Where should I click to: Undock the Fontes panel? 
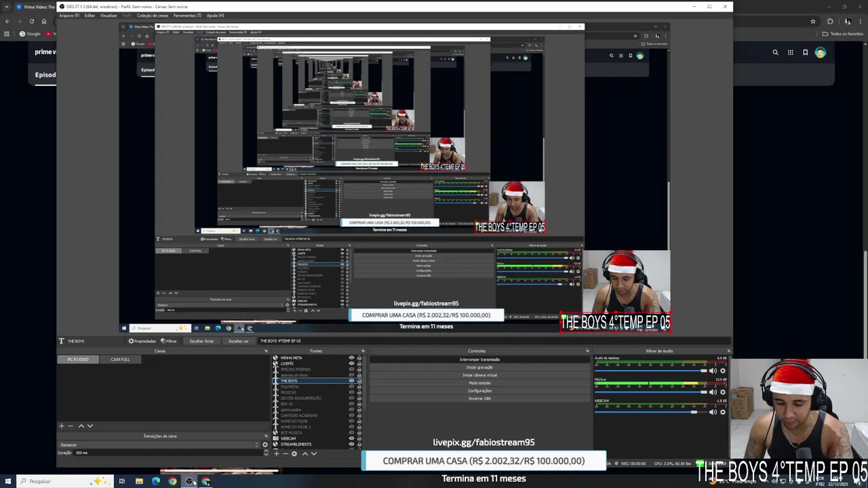(363, 351)
